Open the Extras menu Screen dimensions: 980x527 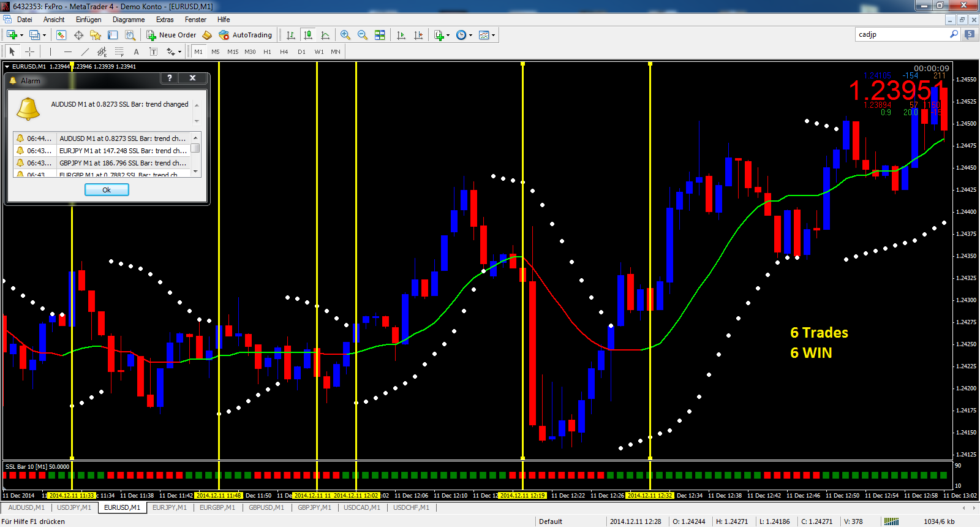(165, 20)
